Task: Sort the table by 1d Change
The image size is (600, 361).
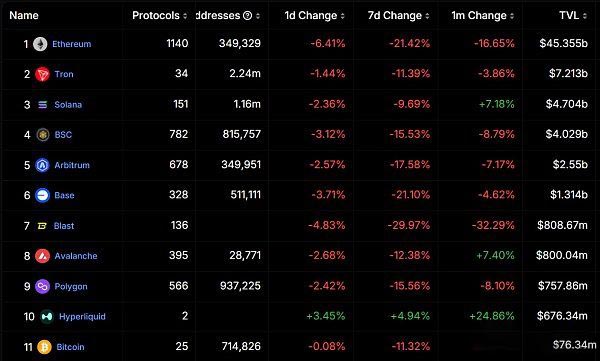Action: (315, 15)
